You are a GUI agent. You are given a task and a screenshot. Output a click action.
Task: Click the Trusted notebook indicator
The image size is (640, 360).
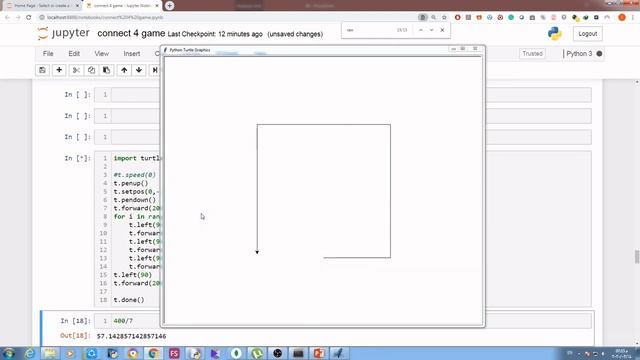click(x=532, y=53)
